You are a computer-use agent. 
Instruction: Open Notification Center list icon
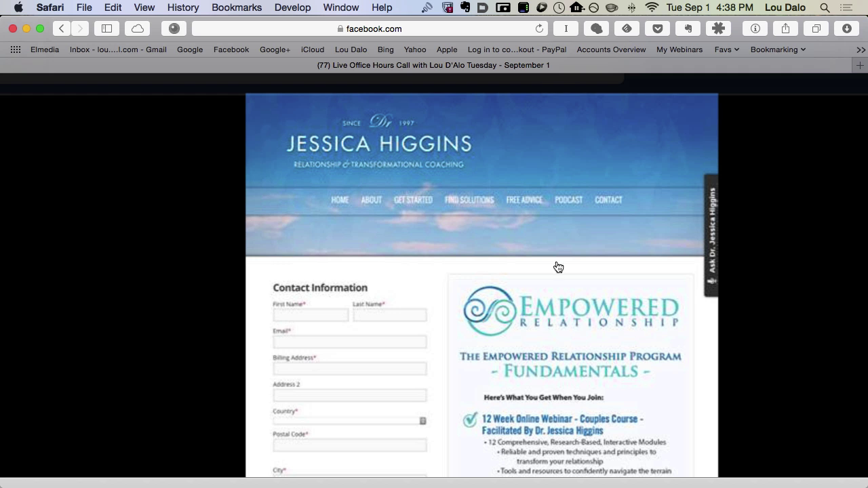click(x=845, y=7)
